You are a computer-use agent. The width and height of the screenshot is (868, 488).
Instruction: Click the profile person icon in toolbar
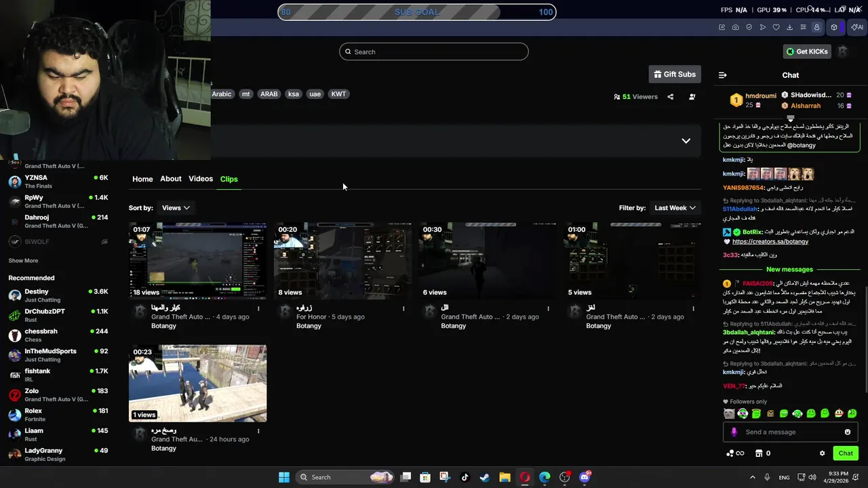[816, 27]
